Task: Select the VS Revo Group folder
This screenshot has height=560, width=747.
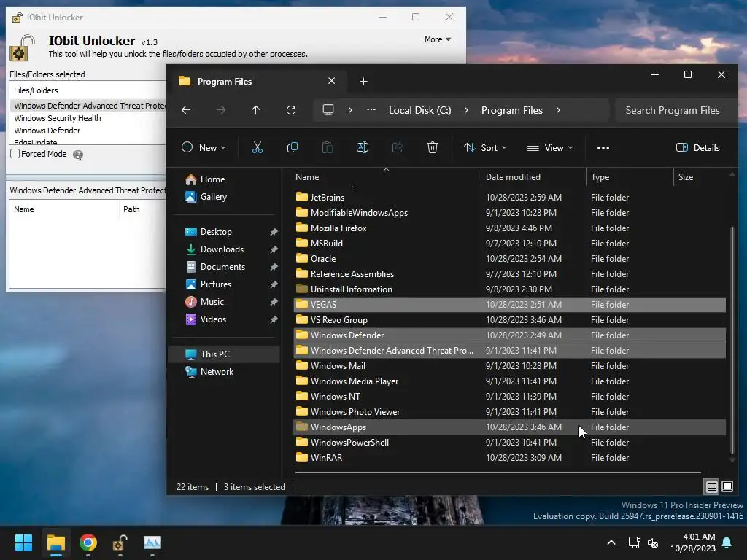Action: click(x=510, y=320)
